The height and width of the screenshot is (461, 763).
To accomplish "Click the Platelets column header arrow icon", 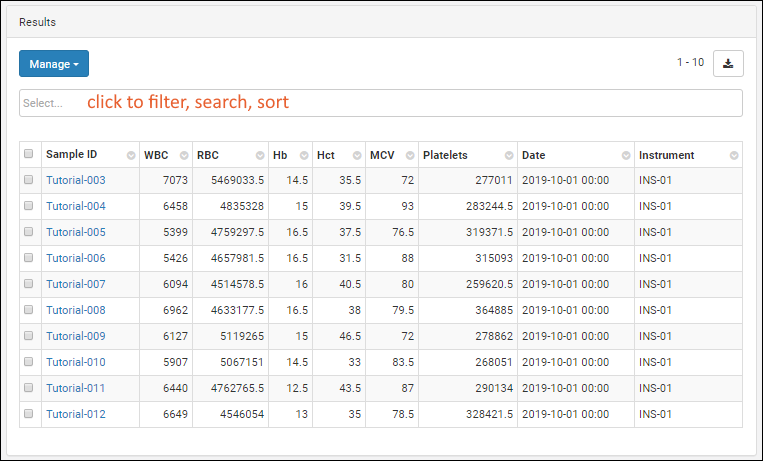I will pyautogui.click(x=508, y=156).
